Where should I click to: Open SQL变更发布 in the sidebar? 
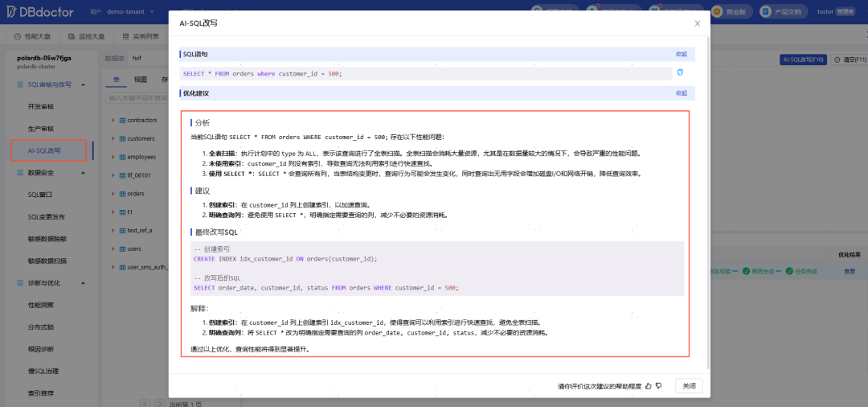pyautogui.click(x=47, y=216)
